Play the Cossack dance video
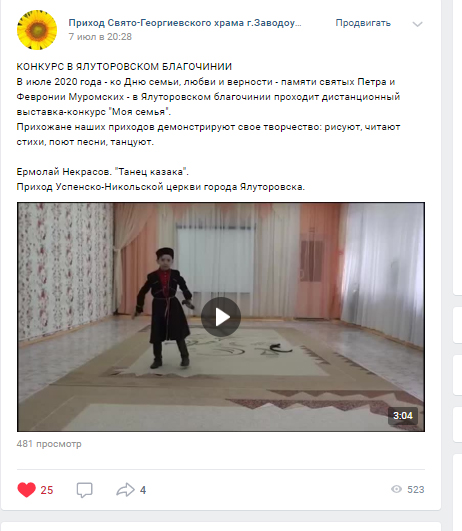Viewport: 462px width, 531px height. [x=221, y=317]
